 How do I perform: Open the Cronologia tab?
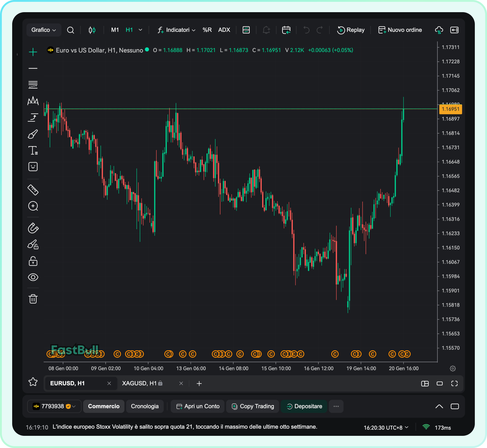click(x=145, y=406)
